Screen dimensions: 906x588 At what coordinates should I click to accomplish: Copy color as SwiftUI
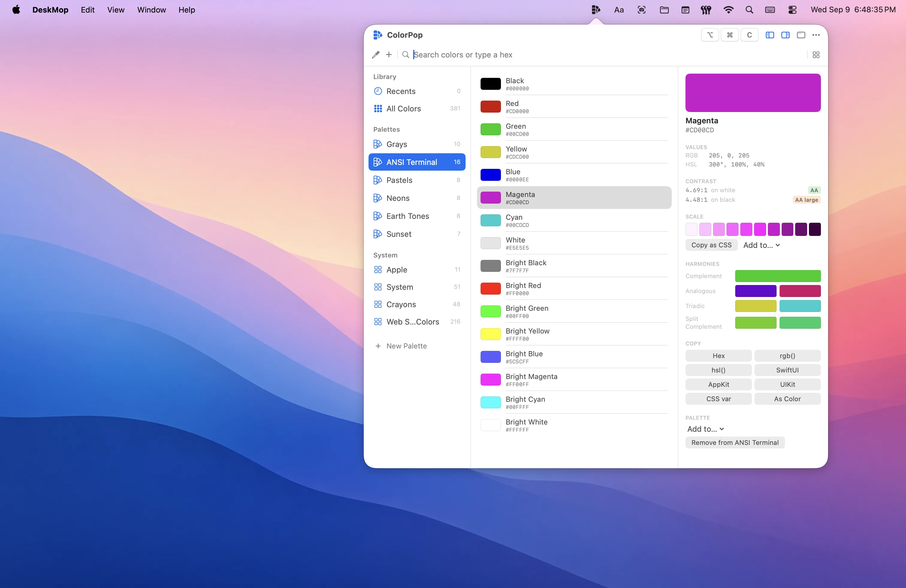tap(787, 370)
